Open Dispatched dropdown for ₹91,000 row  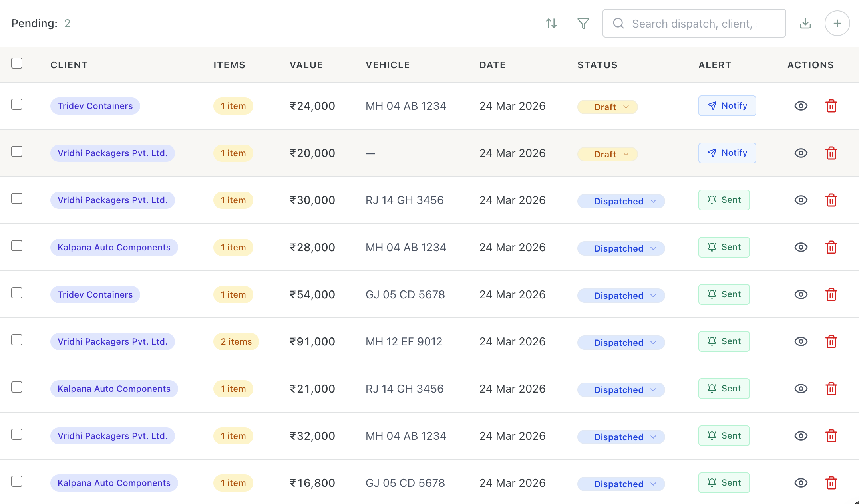(621, 343)
